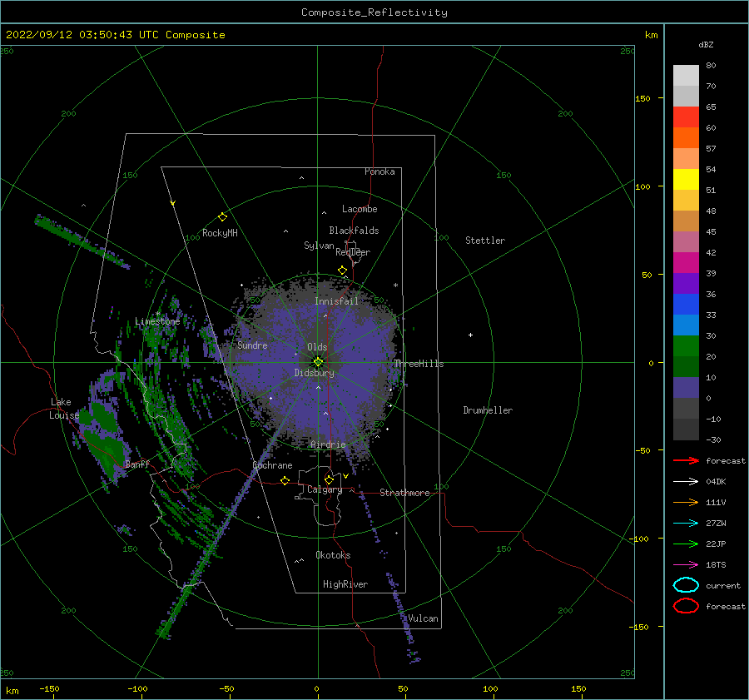Click the yellow 100 tick on right axis
The width and height of the screenshot is (749, 700).
click(x=642, y=186)
